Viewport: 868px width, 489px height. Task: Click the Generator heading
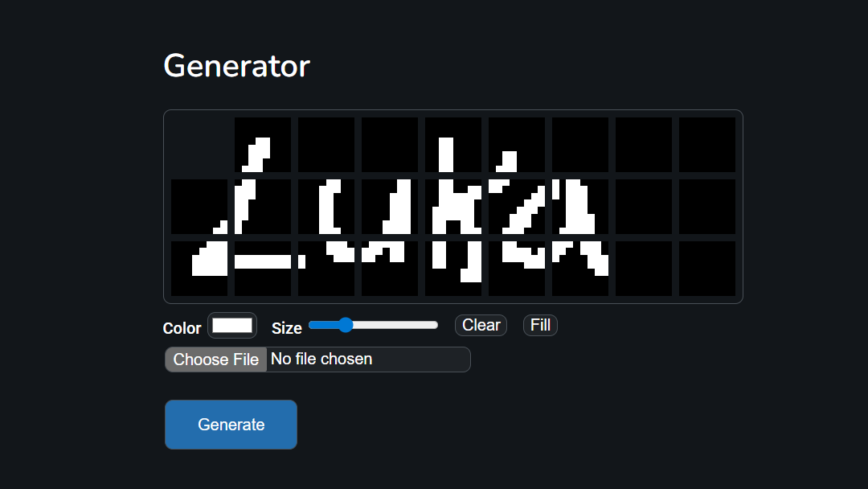236,66
